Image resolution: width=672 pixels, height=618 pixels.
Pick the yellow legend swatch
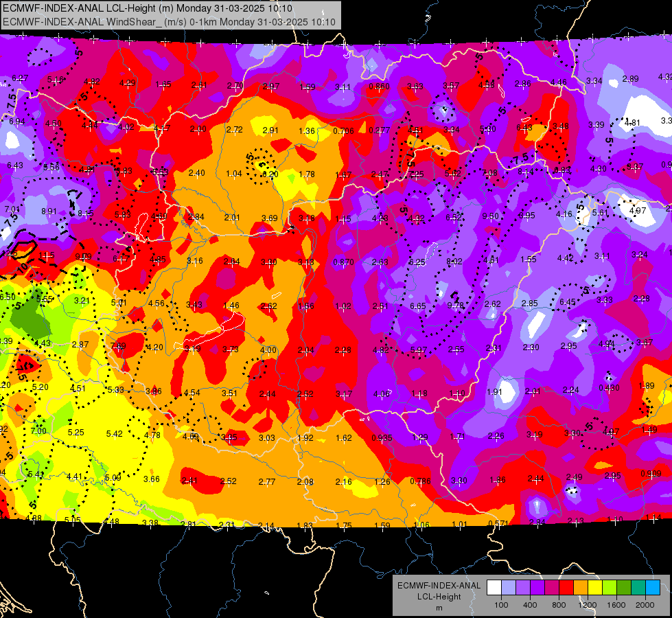click(x=595, y=587)
